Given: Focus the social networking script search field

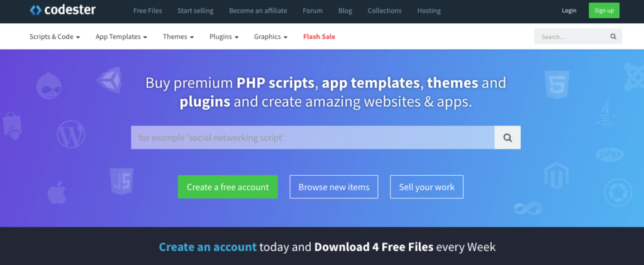Looking at the screenshot, I should [x=313, y=138].
